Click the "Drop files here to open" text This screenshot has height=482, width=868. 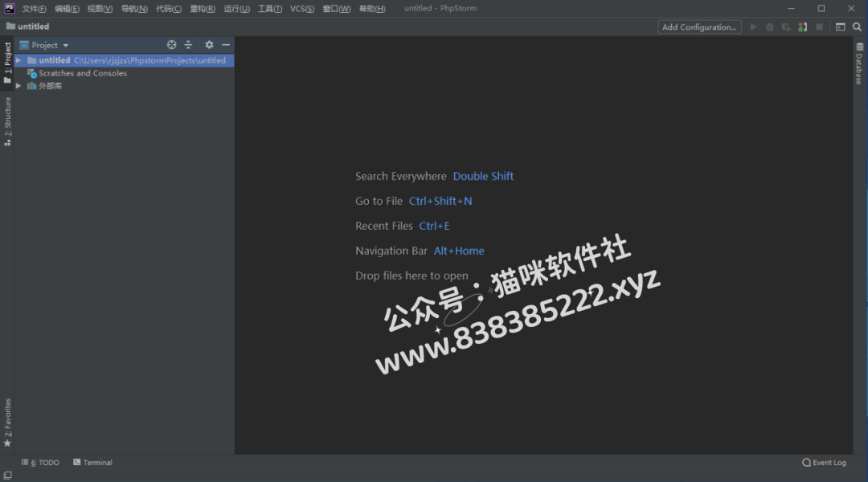411,276
